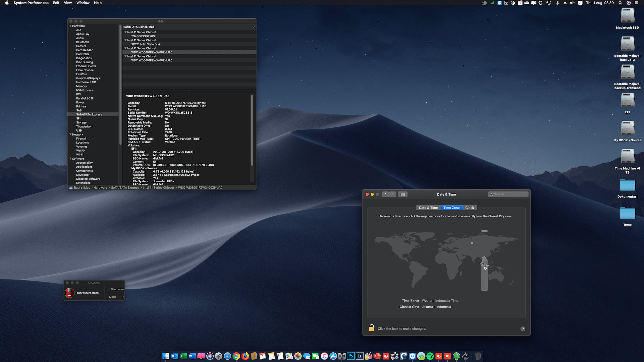Open Lightroom from the Dock
This screenshot has width=644, height=362.
(x=360, y=356)
